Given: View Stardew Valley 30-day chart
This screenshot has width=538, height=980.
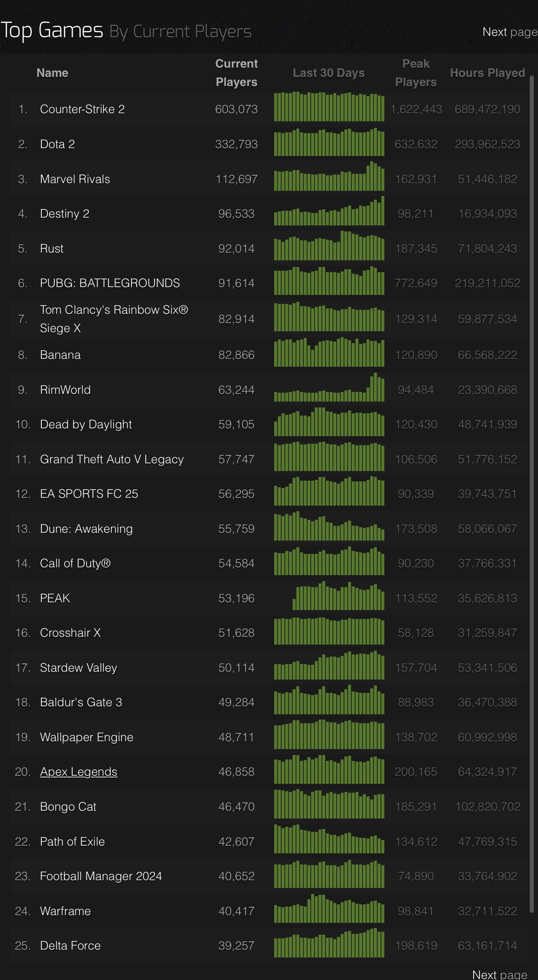Looking at the screenshot, I should pos(329,665).
